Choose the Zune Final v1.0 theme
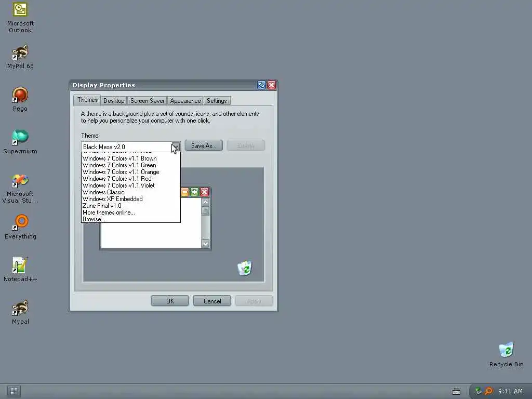The image size is (532, 399). 130,206
